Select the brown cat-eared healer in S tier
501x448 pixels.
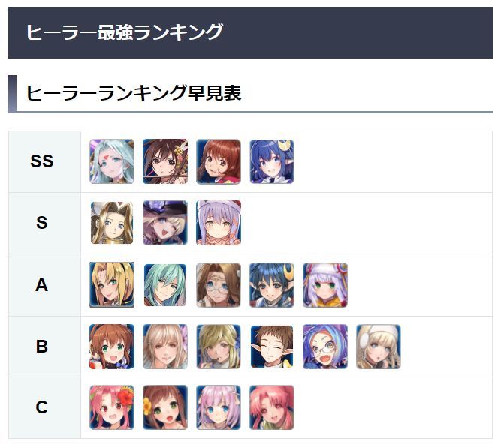pos(112,223)
